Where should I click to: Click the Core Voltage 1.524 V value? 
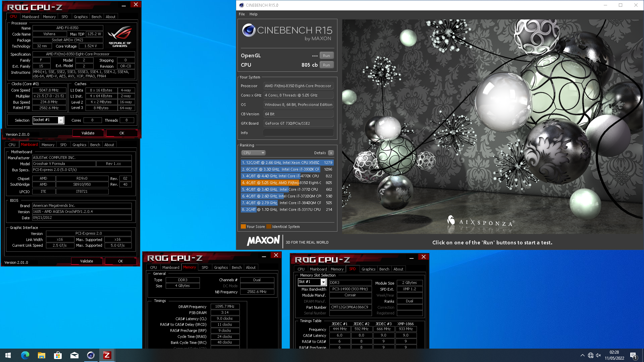click(91, 46)
